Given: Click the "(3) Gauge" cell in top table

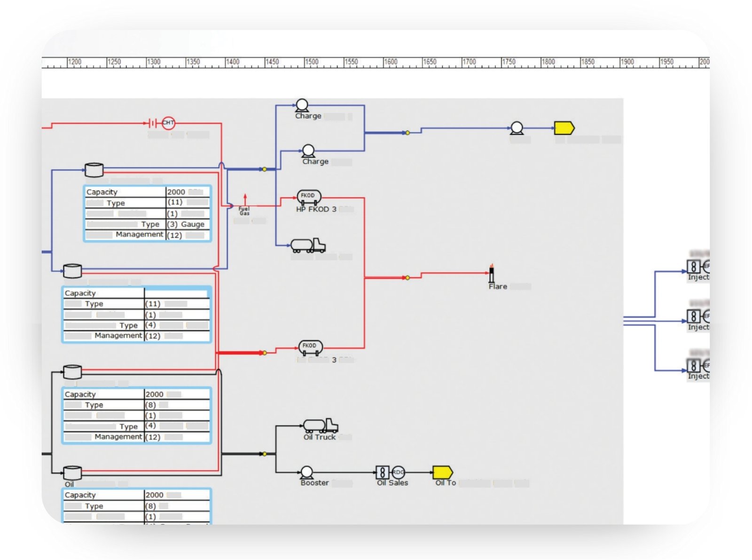Looking at the screenshot, I should click(x=187, y=224).
